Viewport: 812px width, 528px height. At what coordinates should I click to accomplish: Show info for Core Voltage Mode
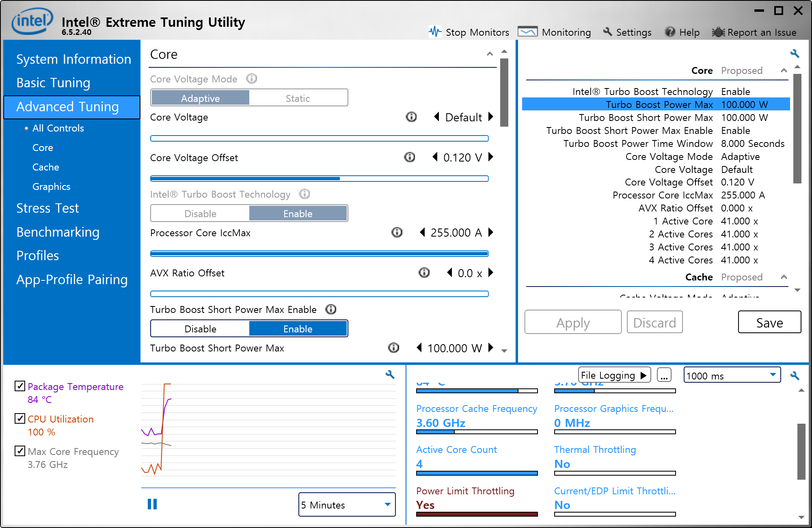[x=252, y=78]
